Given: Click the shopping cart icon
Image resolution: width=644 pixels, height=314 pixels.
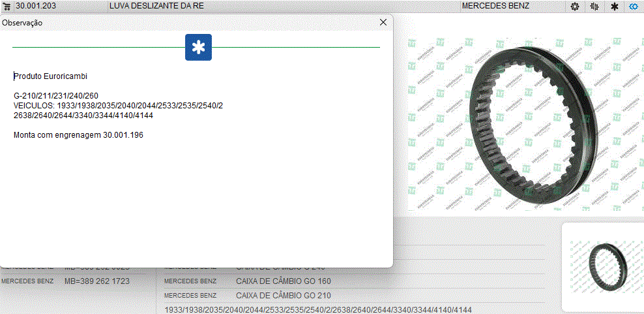Looking at the screenshot, I should tap(8, 6).
